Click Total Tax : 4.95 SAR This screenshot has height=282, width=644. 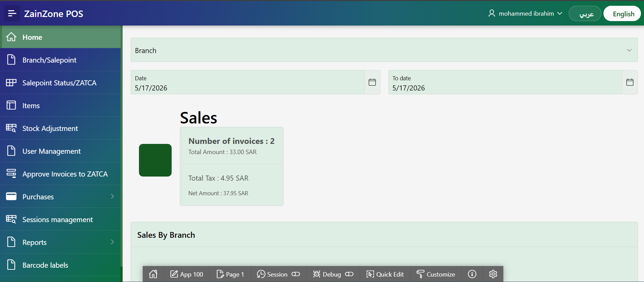[x=218, y=178]
